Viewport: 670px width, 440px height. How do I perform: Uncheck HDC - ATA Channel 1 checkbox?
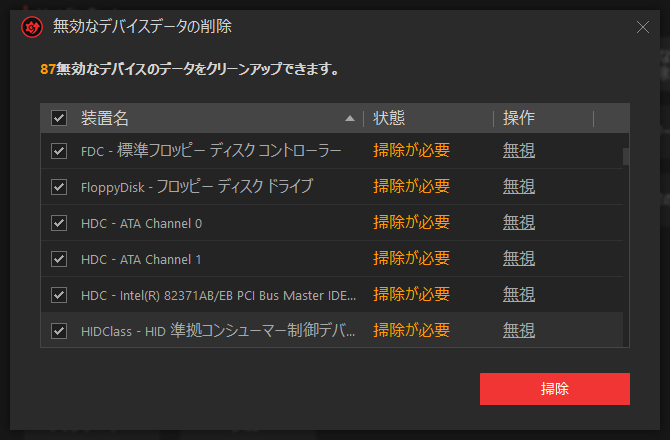[x=59, y=259]
